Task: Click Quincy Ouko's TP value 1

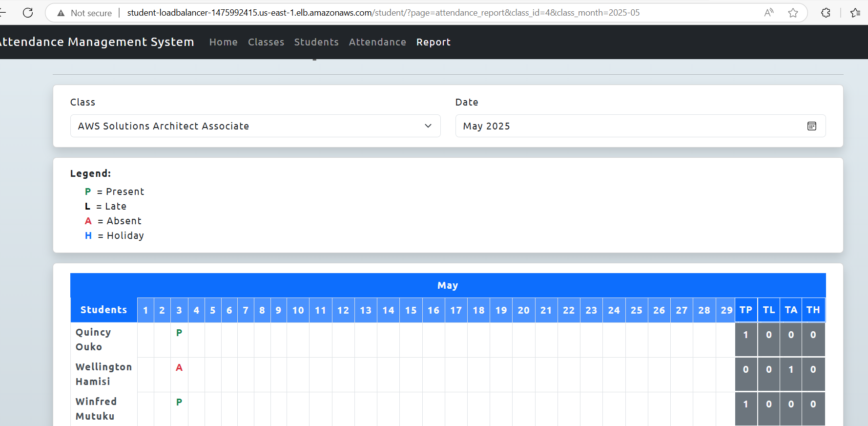Action: click(746, 335)
